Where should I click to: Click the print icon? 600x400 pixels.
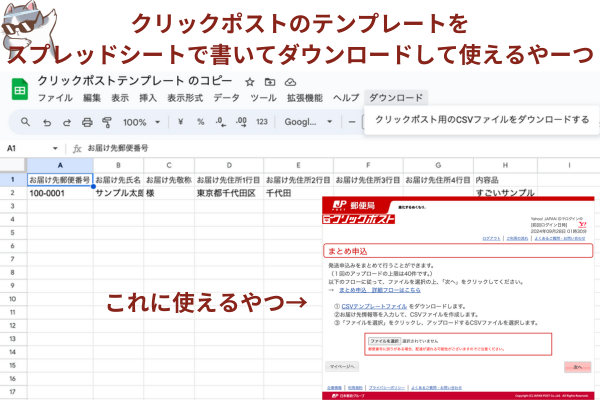[87, 122]
